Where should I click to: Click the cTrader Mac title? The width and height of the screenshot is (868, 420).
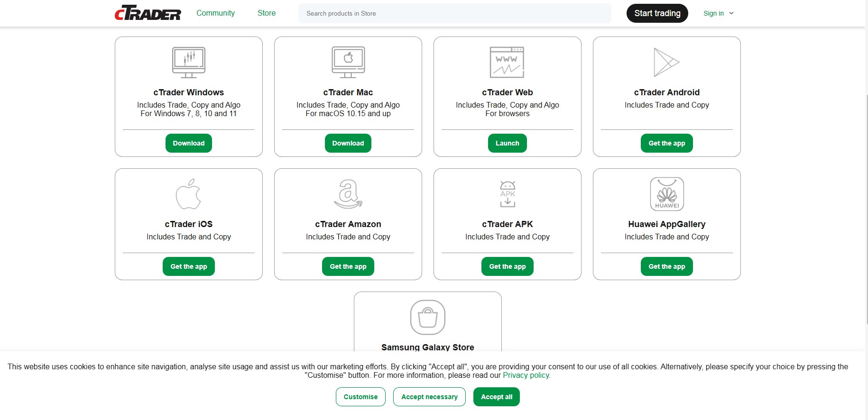(x=348, y=92)
